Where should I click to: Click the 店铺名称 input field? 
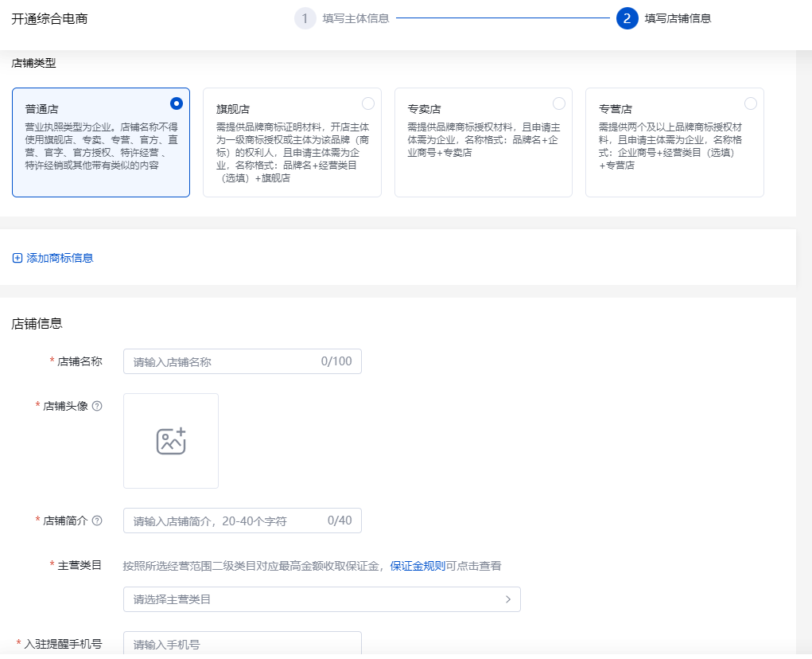(242, 361)
